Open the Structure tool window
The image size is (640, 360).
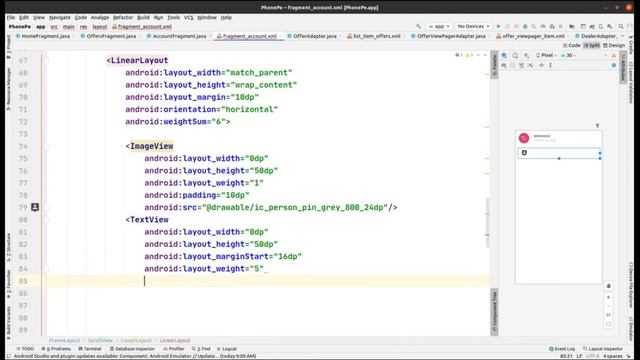[9, 248]
